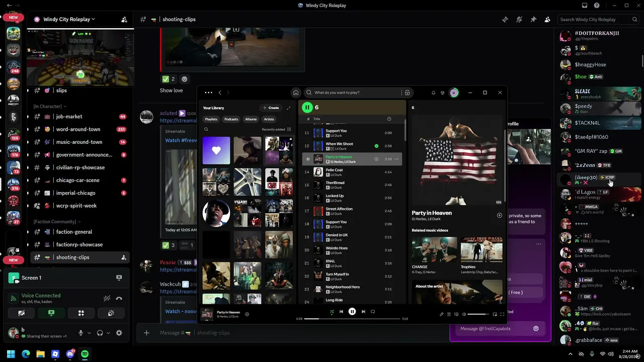Open Spotify user profile menu
The height and width of the screenshot is (362, 644).
point(454,93)
